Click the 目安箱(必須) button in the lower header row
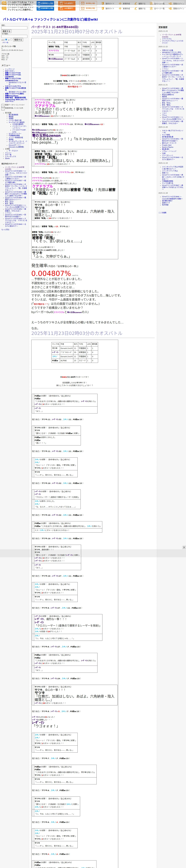 (x=88, y=8)
